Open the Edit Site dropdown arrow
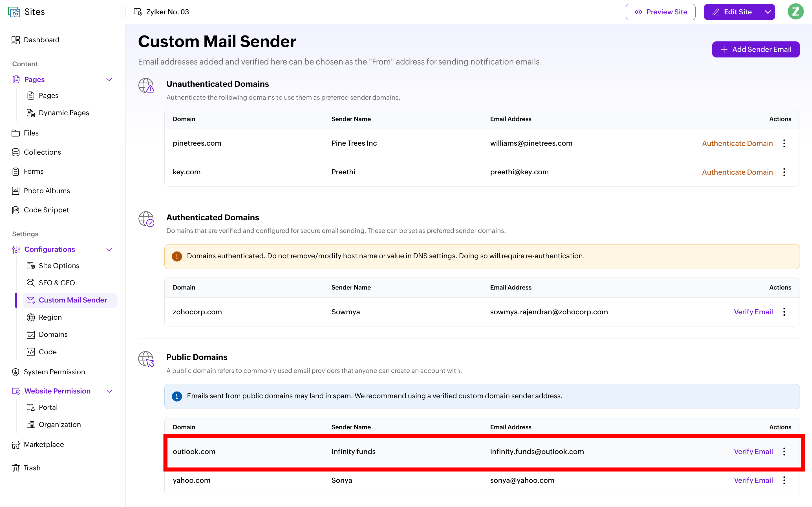The image size is (812, 507). click(767, 12)
